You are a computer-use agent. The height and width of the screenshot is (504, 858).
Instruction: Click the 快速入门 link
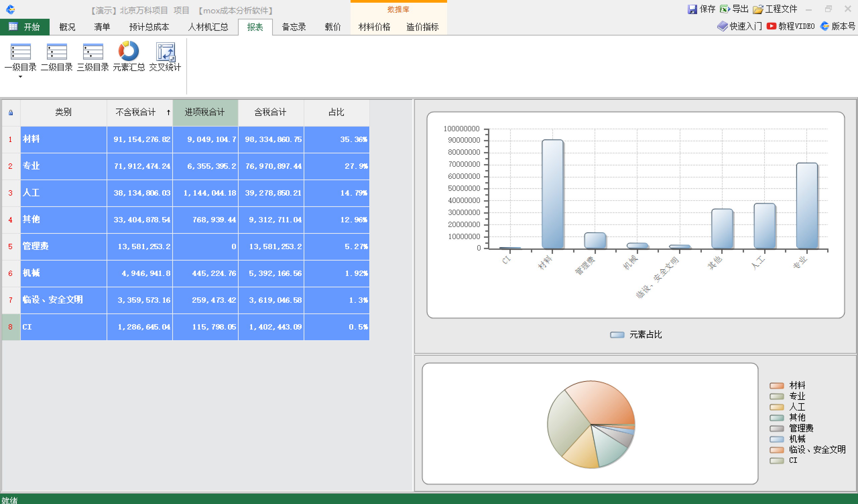[x=746, y=26]
